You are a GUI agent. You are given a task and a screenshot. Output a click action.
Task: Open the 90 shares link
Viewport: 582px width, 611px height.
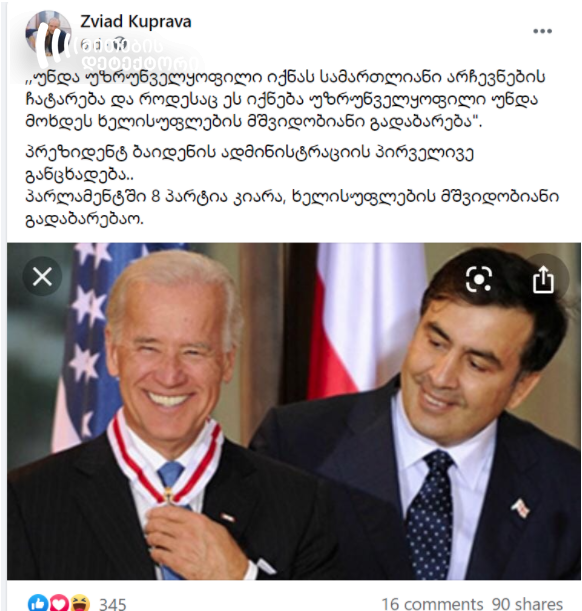[x=527, y=604]
